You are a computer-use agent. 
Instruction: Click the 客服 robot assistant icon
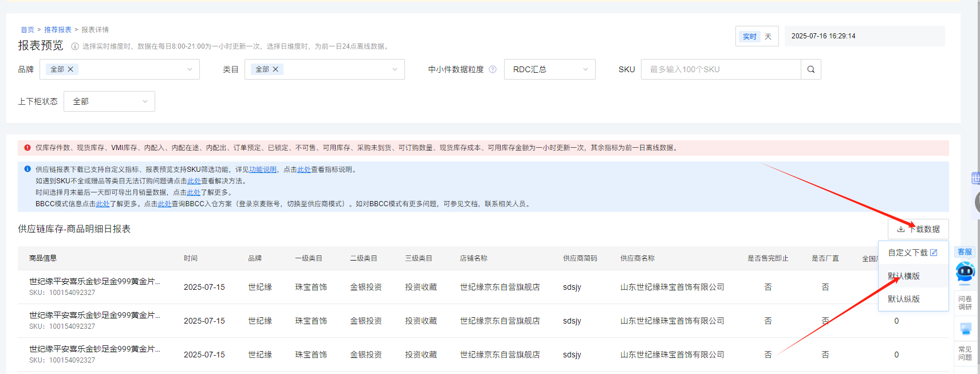tap(965, 271)
